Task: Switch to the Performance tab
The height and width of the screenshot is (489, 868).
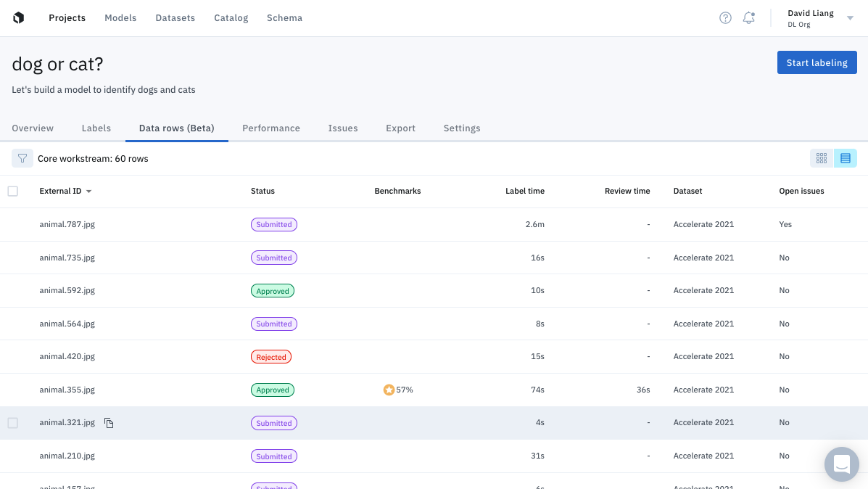Action: 271,128
